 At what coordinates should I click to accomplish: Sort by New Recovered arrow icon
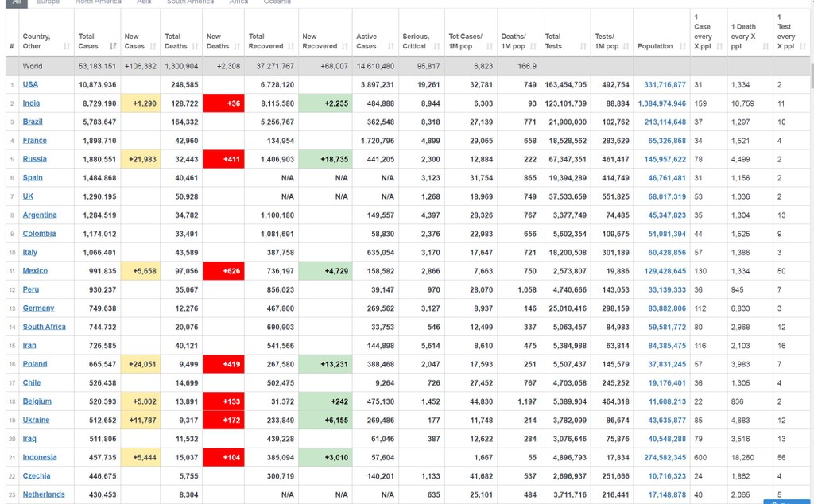tap(345, 47)
